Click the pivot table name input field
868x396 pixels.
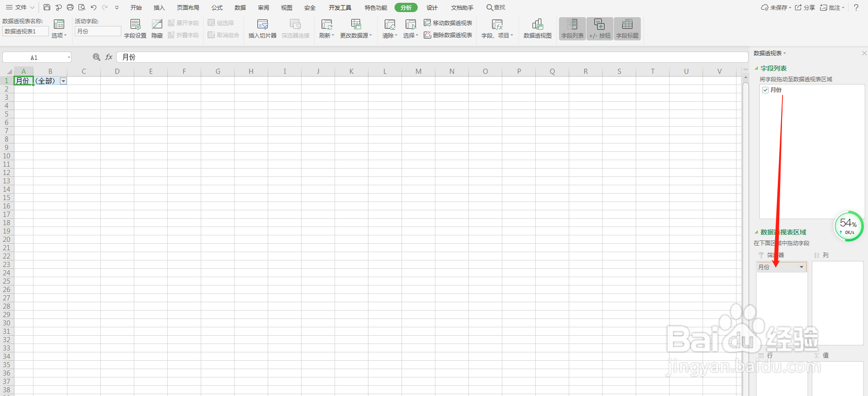tap(26, 31)
